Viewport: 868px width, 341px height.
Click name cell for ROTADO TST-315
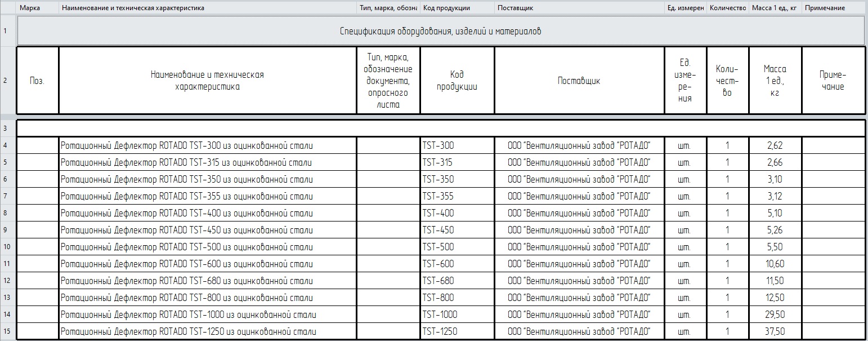pyautogui.click(x=208, y=162)
